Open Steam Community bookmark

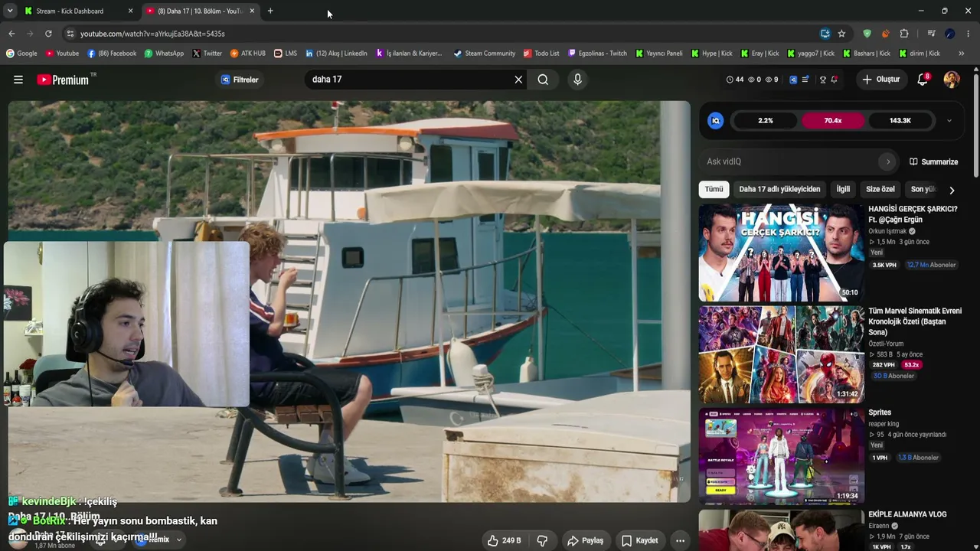pos(484,54)
